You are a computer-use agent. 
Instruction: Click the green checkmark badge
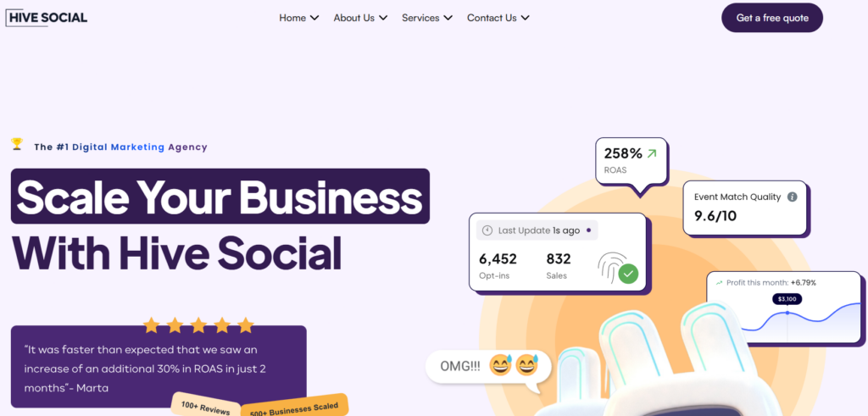[628, 274]
